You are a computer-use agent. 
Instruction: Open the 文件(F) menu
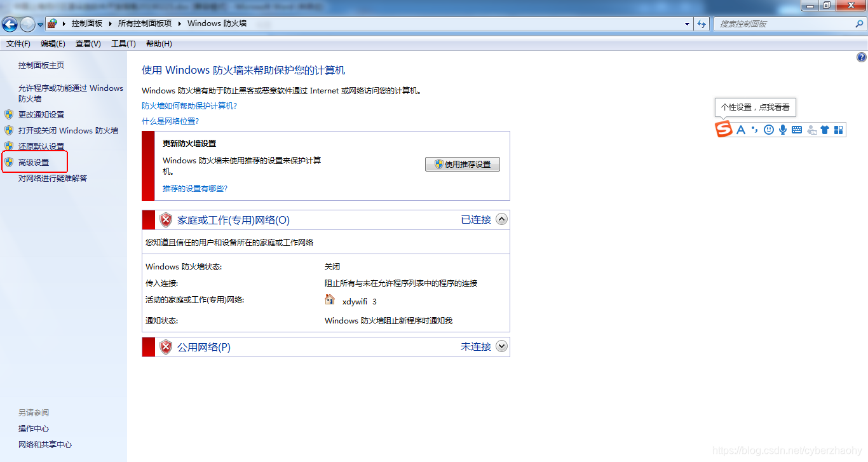(18, 44)
